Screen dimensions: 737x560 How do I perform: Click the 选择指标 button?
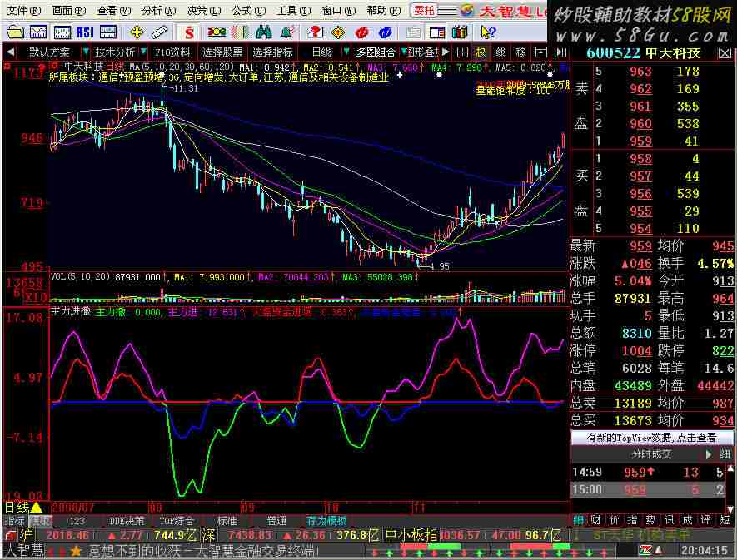(272, 52)
